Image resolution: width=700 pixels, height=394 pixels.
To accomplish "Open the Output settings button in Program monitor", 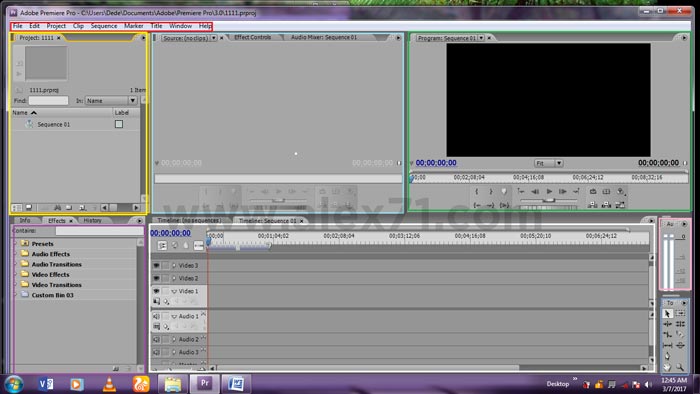I will click(x=621, y=191).
